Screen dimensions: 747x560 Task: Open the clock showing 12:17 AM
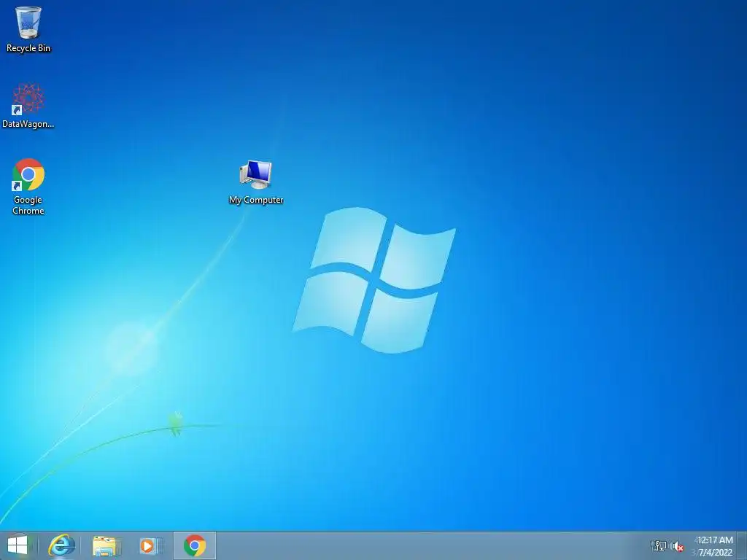[x=714, y=540]
